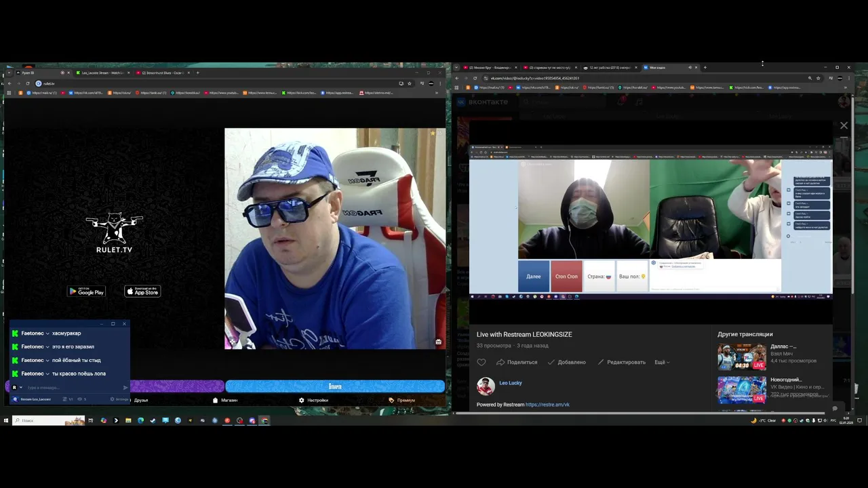868x488 pixels.
Task: Open Steam from the taskbar
Action: [x=153, y=420]
